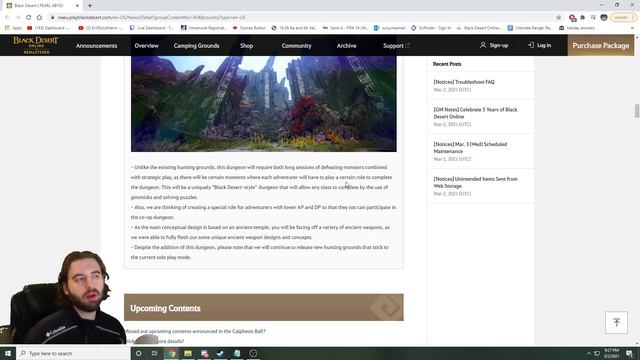Open the Overview menu
This screenshot has width=640, height=360.
(x=147, y=46)
